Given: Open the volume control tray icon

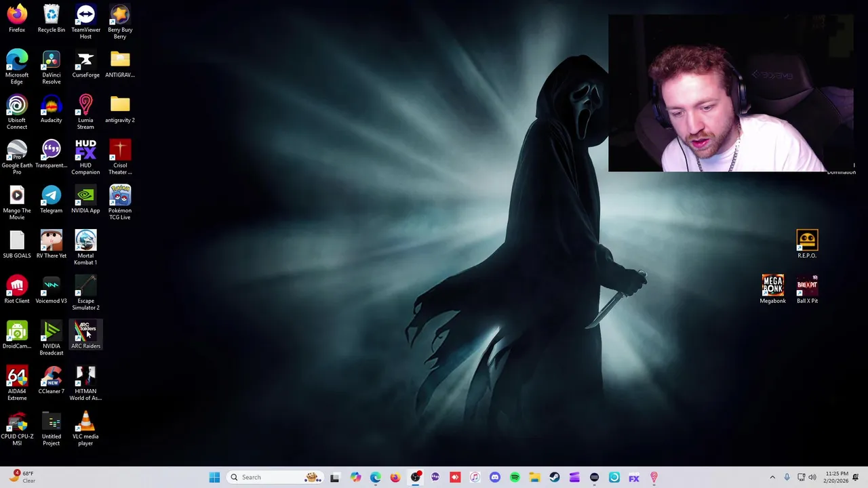Looking at the screenshot, I should click(812, 477).
